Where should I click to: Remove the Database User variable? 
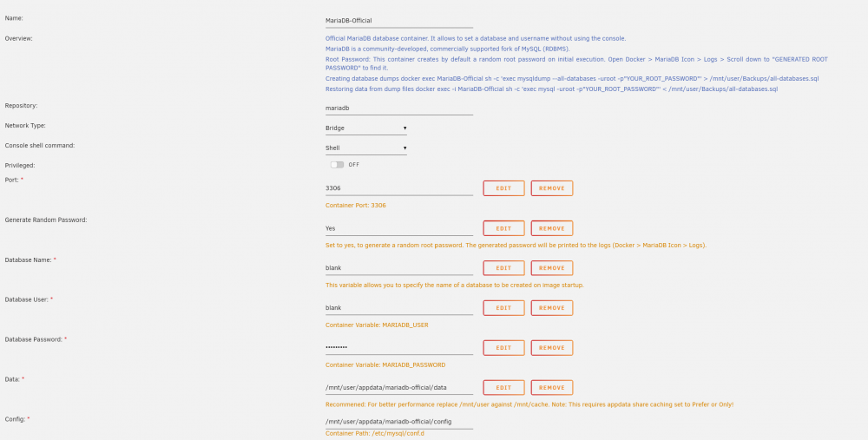point(552,308)
